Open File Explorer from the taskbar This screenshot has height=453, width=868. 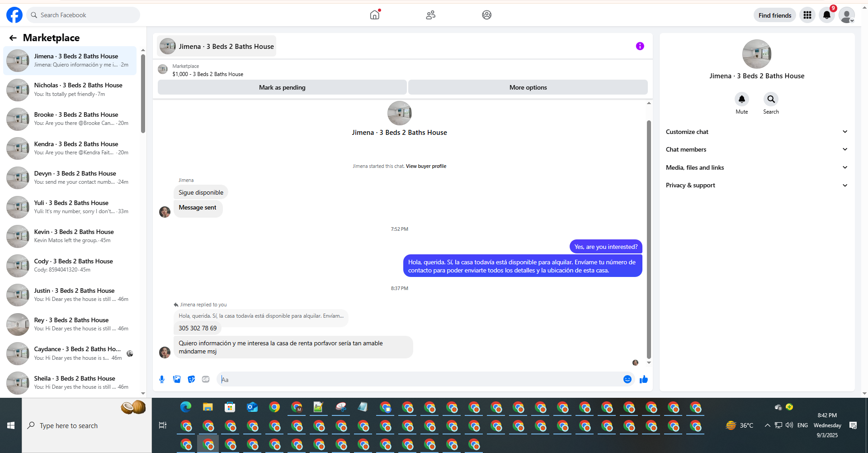pyautogui.click(x=208, y=407)
